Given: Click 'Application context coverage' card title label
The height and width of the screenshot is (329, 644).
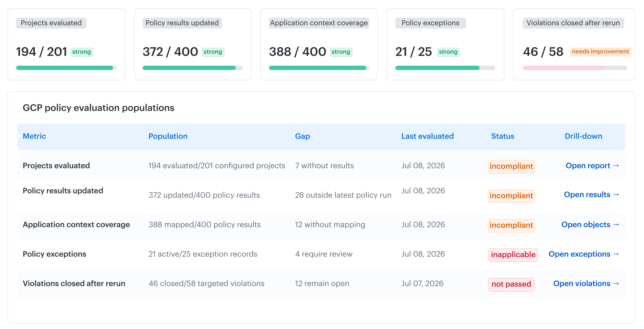Looking at the screenshot, I should coord(319,23).
